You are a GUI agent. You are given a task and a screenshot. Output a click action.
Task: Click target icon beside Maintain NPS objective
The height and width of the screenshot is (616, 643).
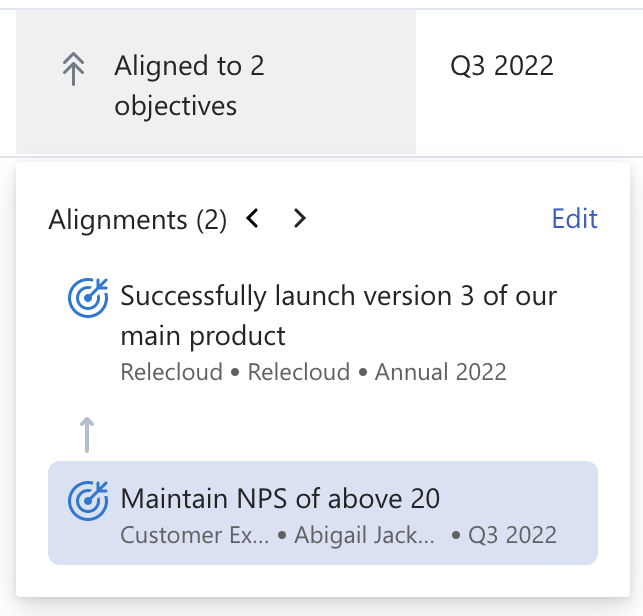pyautogui.click(x=88, y=500)
